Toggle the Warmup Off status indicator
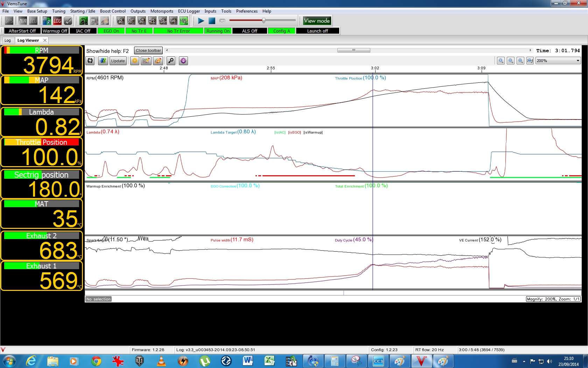The height and width of the screenshot is (368, 588). [x=55, y=31]
